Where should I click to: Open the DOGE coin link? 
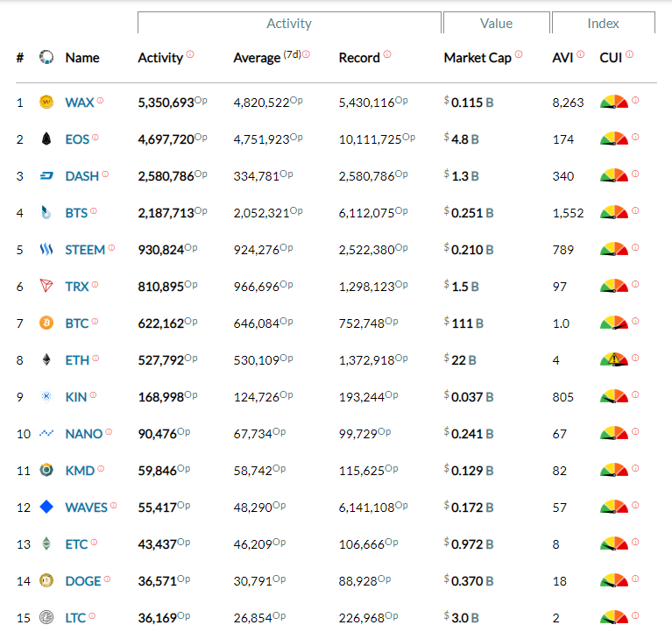click(82, 581)
